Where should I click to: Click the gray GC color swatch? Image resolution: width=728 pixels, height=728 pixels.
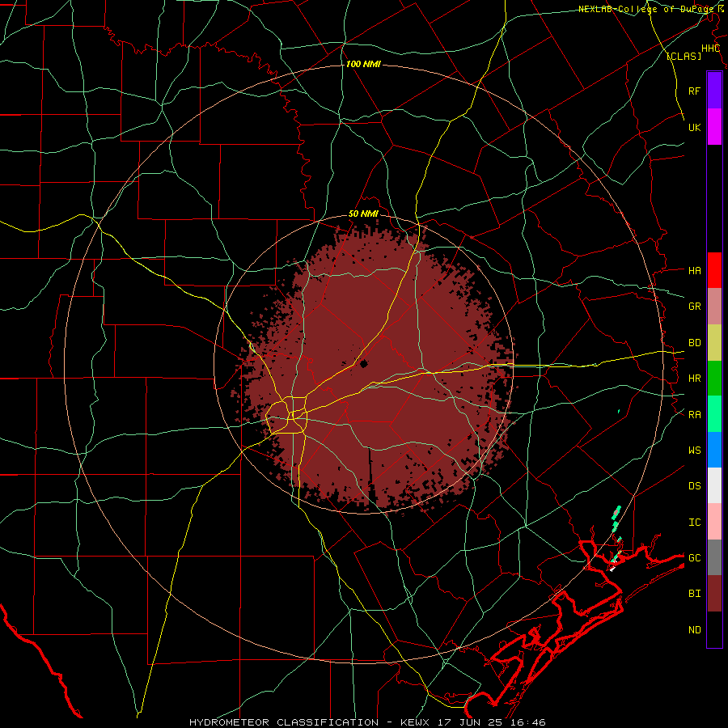tap(714, 557)
